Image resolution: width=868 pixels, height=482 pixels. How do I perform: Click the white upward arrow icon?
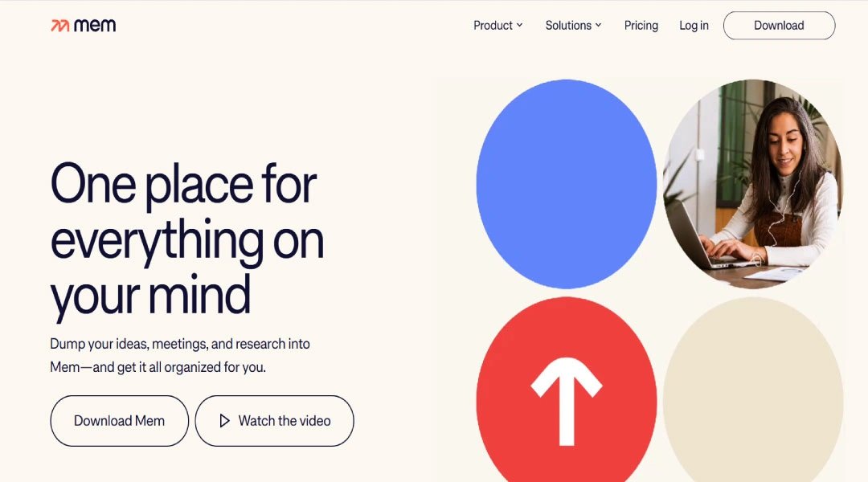pyautogui.click(x=567, y=401)
